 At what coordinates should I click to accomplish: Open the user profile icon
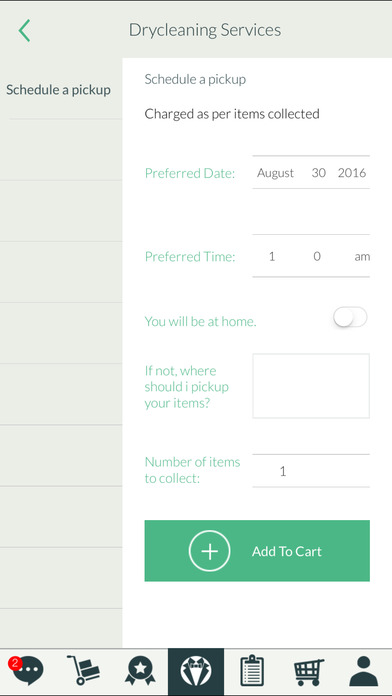tap(364, 671)
